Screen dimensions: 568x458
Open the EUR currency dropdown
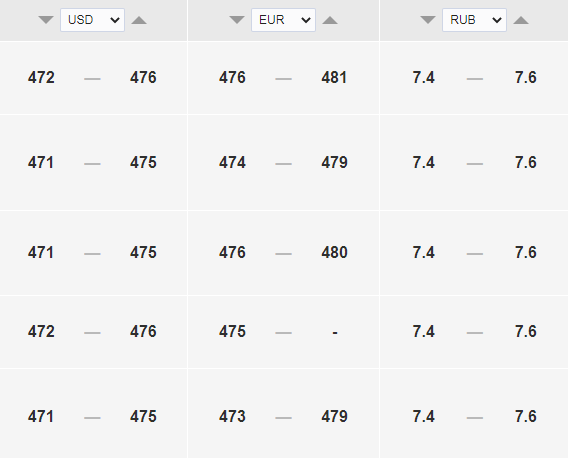[x=283, y=20]
